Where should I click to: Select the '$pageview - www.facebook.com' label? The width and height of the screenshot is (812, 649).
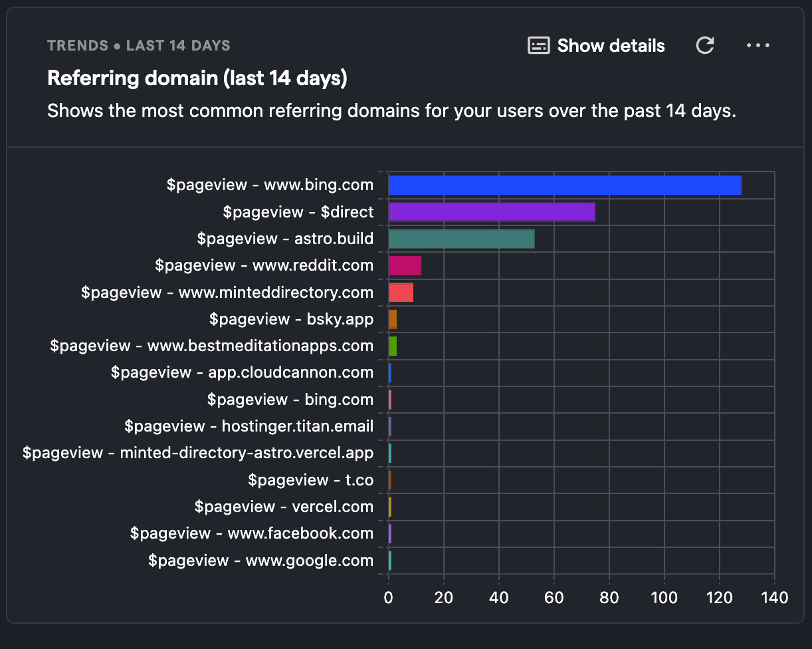click(x=252, y=533)
